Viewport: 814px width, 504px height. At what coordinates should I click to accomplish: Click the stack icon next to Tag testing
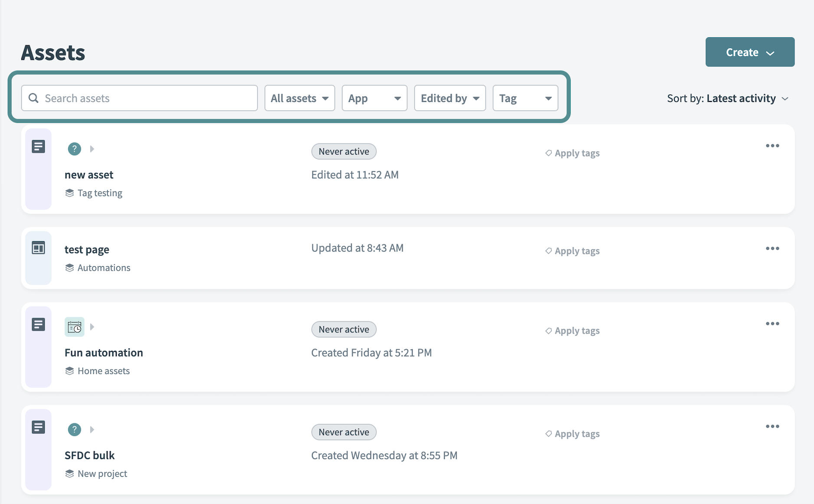[x=69, y=193]
